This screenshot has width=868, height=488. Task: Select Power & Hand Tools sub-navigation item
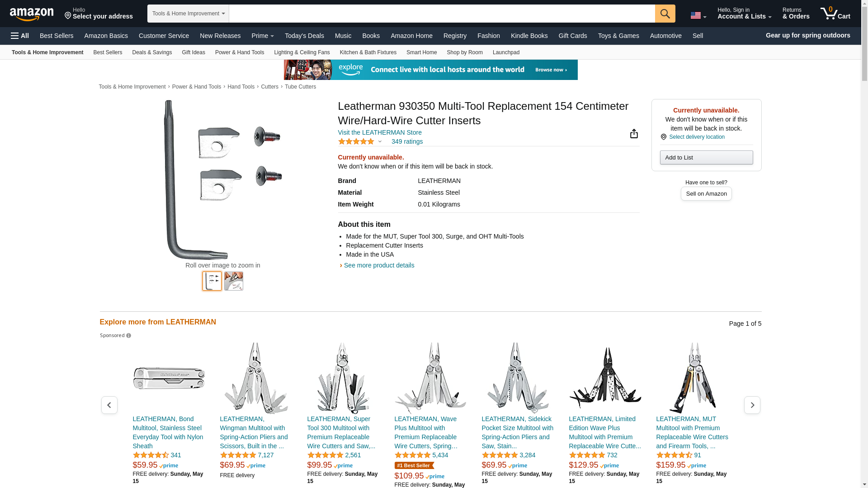240,52
